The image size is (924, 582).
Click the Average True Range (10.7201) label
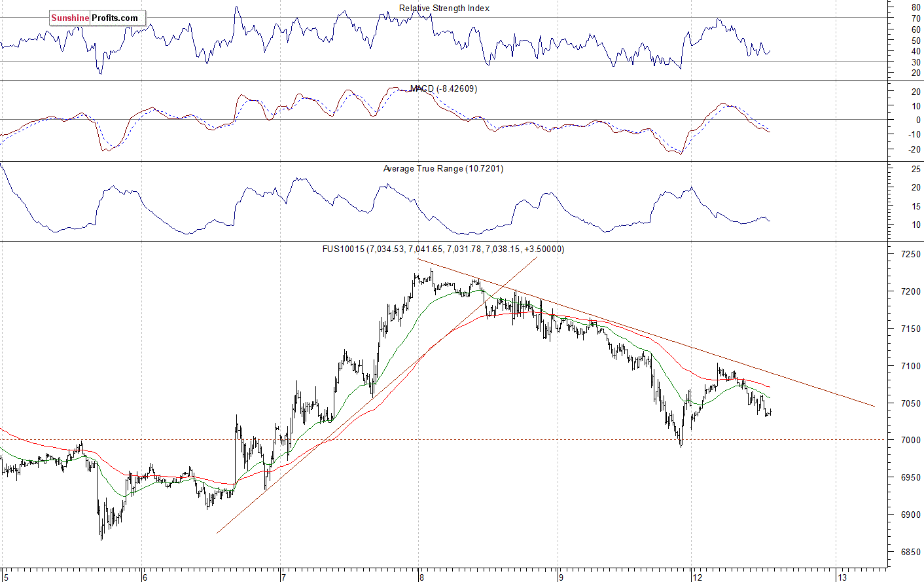[444, 169]
